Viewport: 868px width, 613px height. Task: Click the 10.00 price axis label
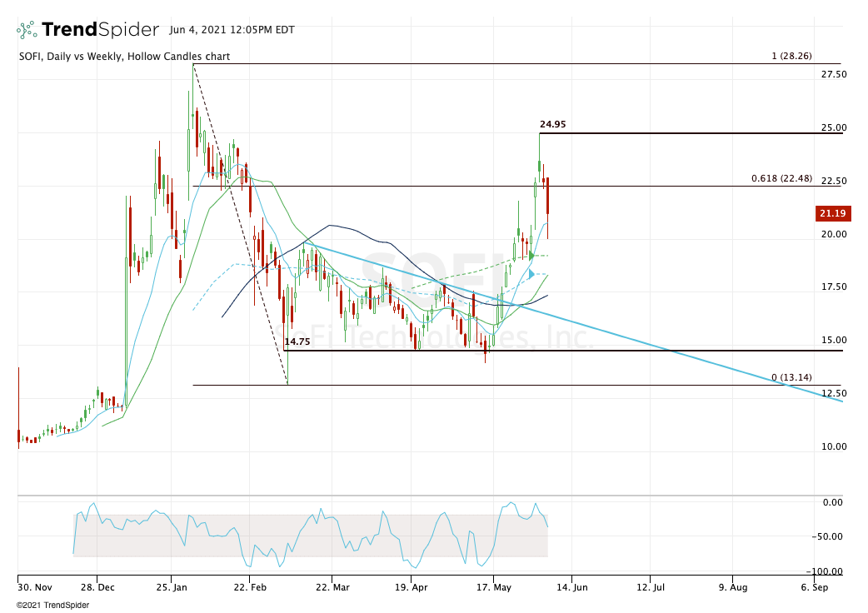[834, 446]
